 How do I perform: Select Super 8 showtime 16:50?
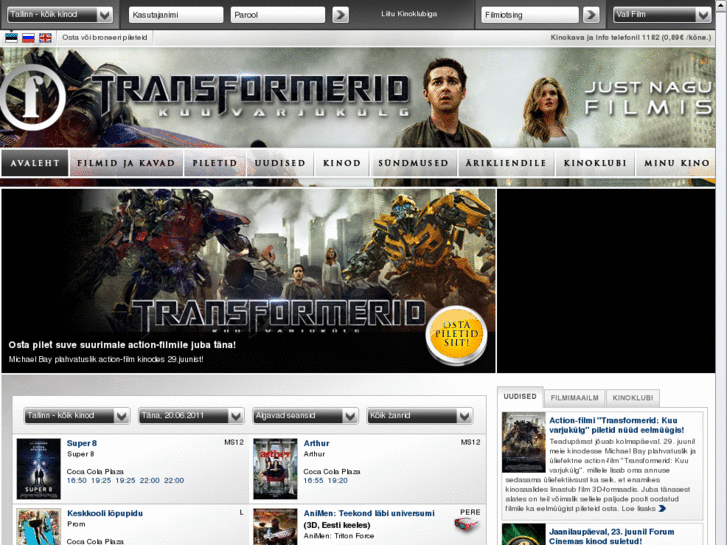pyautogui.click(x=77, y=481)
